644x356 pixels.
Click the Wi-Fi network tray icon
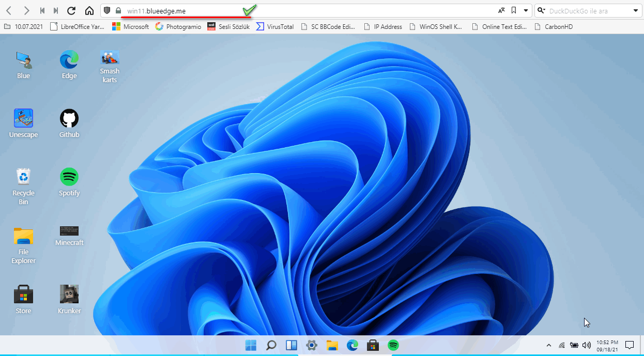pyautogui.click(x=562, y=345)
